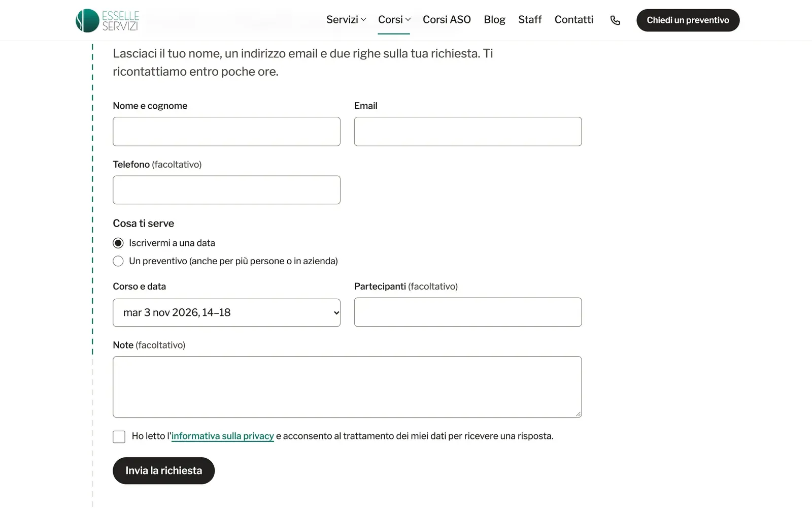Expand the Corsi dropdown menu
The image size is (812, 508).
[x=394, y=20]
